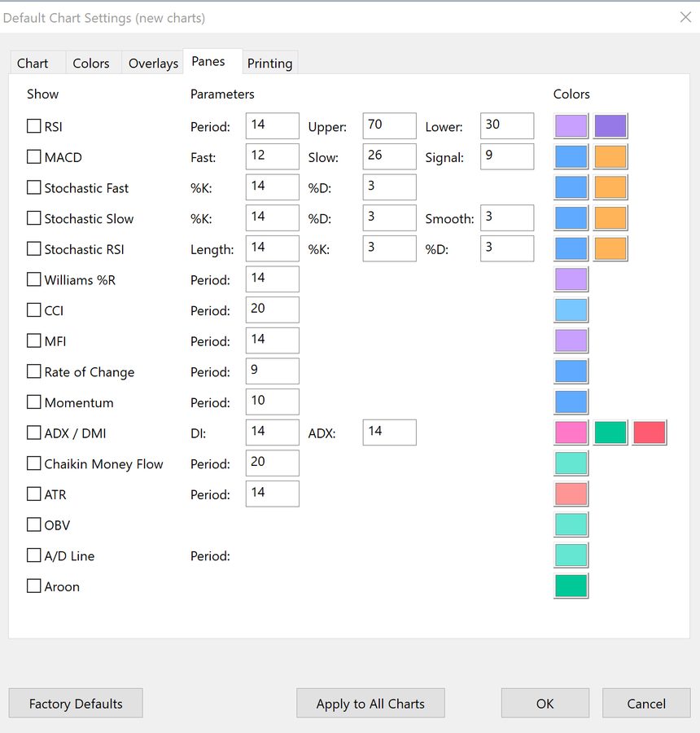Click Apply to All Charts
The width and height of the screenshot is (700, 733).
point(370,703)
